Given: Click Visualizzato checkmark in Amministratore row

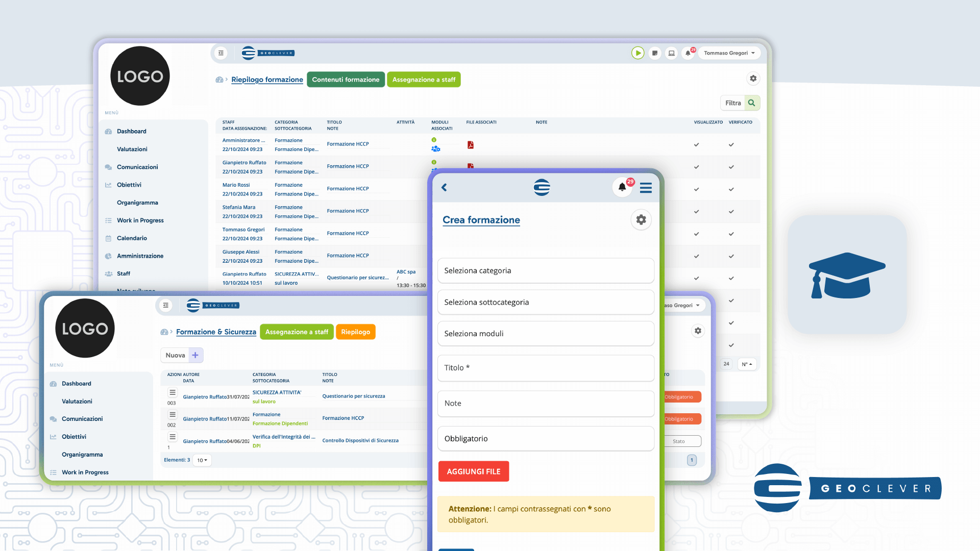Looking at the screenshot, I should [696, 145].
